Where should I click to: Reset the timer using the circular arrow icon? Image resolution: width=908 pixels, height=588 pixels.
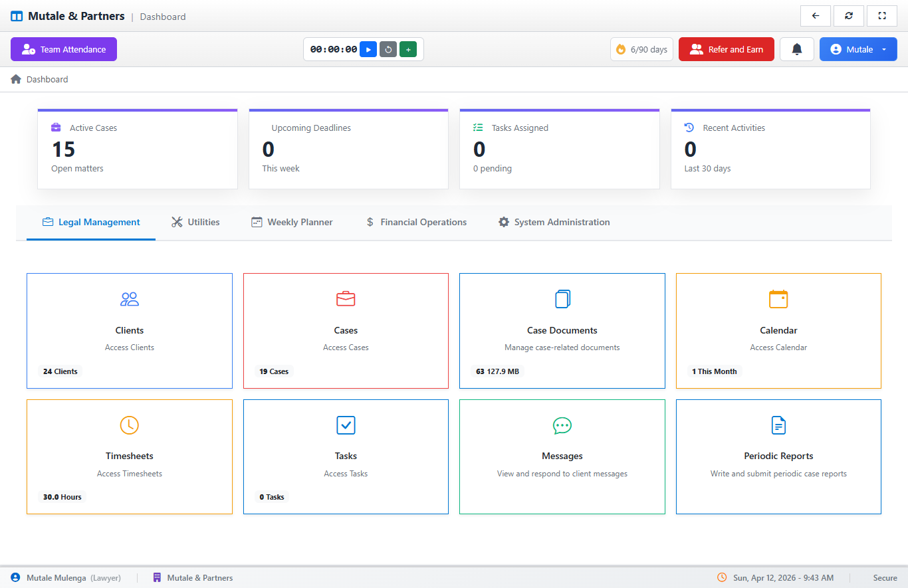click(x=388, y=49)
